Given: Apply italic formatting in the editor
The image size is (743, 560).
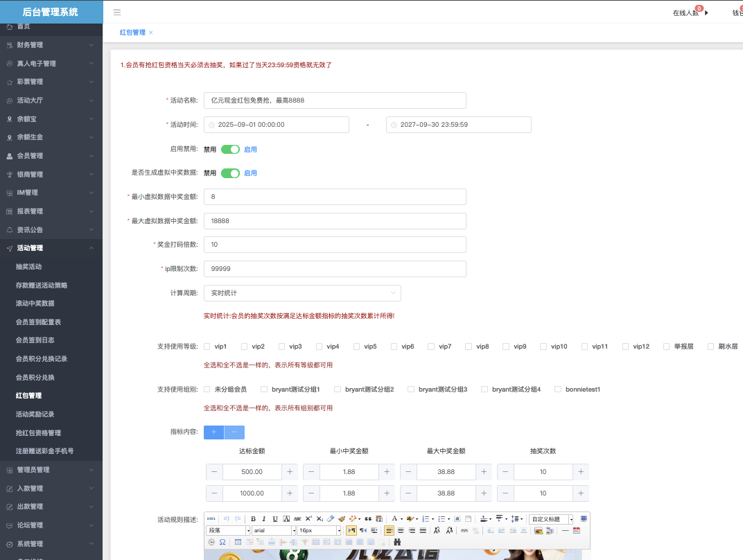Looking at the screenshot, I should point(264,518).
